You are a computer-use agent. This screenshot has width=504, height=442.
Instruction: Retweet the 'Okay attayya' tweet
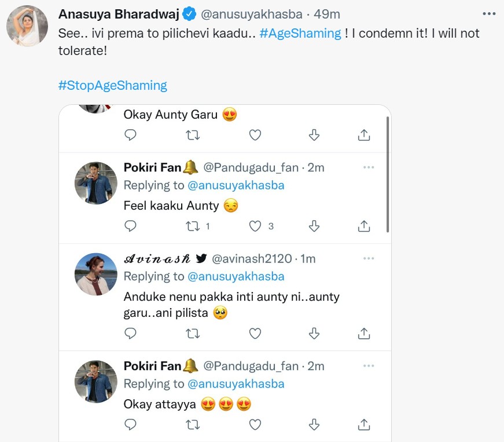pyautogui.click(x=193, y=425)
